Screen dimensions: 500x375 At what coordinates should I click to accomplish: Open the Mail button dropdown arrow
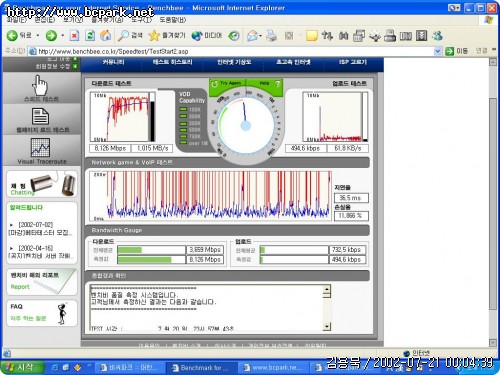click(260, 36)
